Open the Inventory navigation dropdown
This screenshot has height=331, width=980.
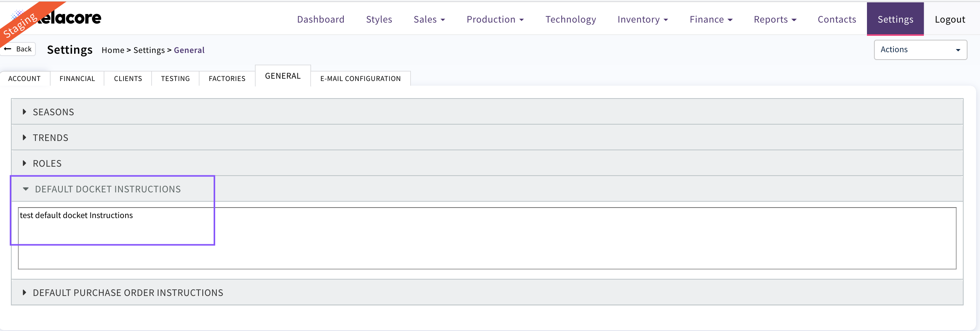pos(642,19)
